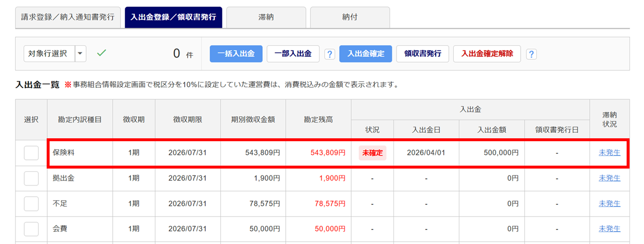Tick the 不足 row checkbox

(31, 204)
